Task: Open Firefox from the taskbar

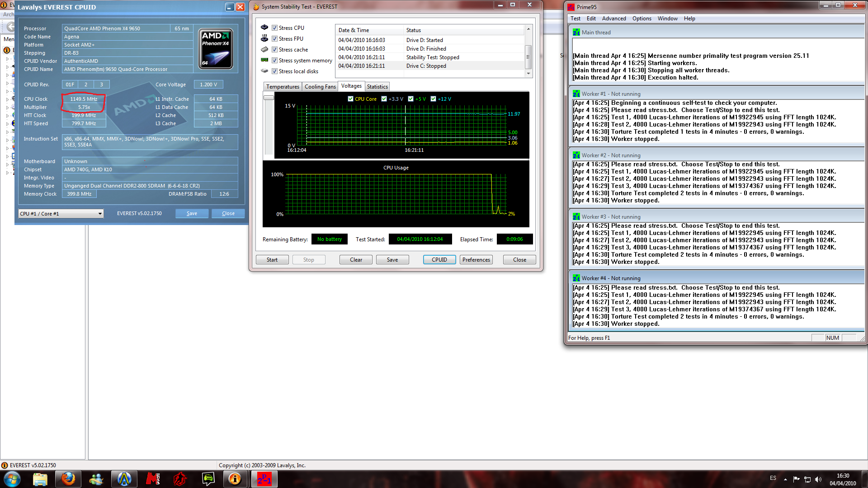Action: click(68, 479)
